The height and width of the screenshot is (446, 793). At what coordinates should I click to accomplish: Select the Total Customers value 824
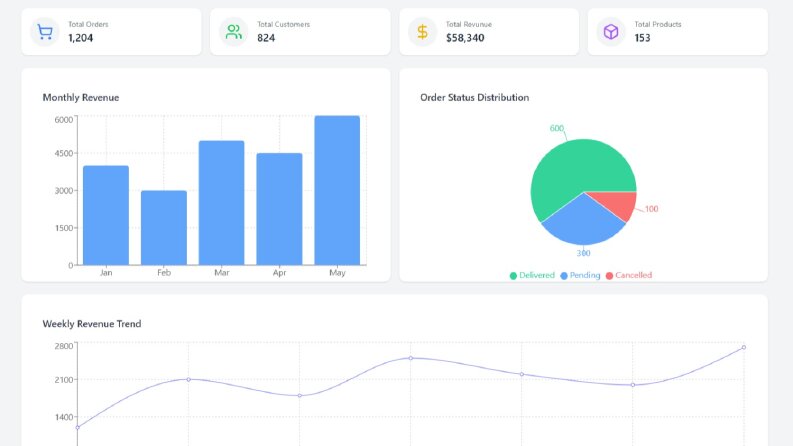(266, 38)
